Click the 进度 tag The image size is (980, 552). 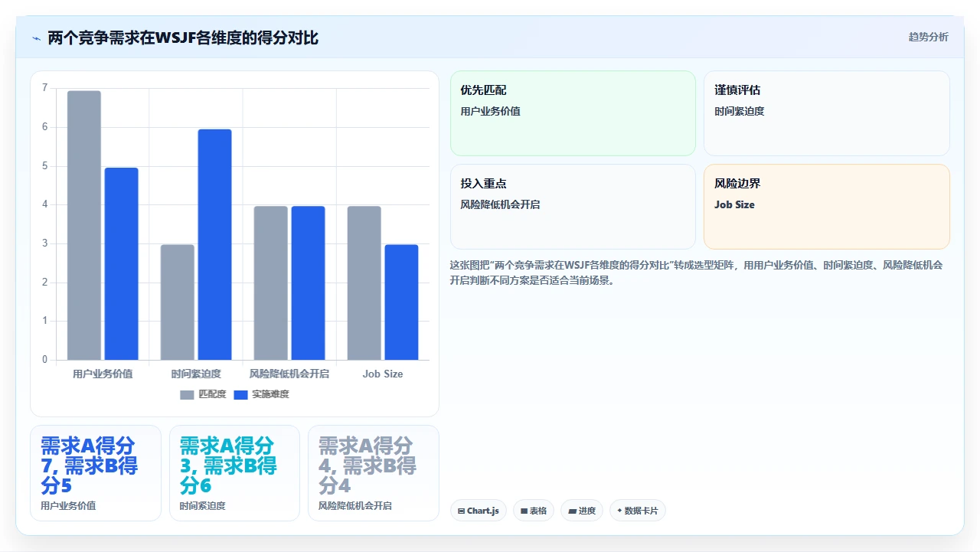582,511
